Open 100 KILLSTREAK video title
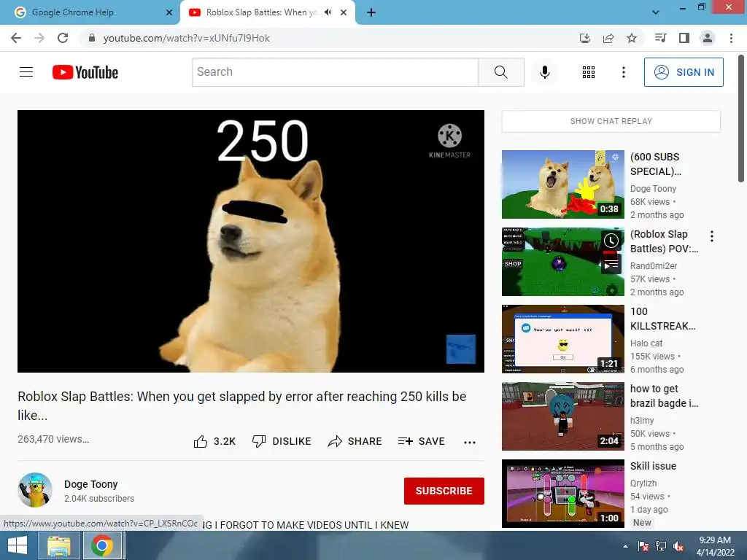The height and width of the screenshot is (560, 747). (x=662, y=319)
